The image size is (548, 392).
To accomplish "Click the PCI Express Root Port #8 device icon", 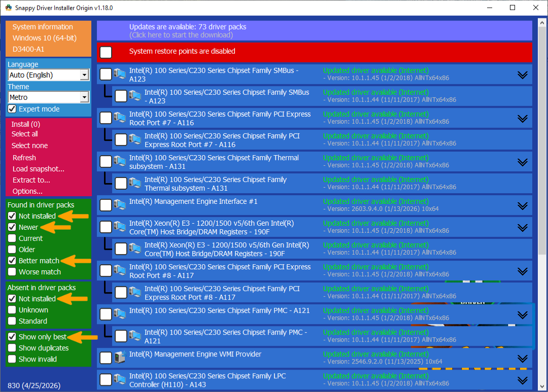I will [120, 270].
